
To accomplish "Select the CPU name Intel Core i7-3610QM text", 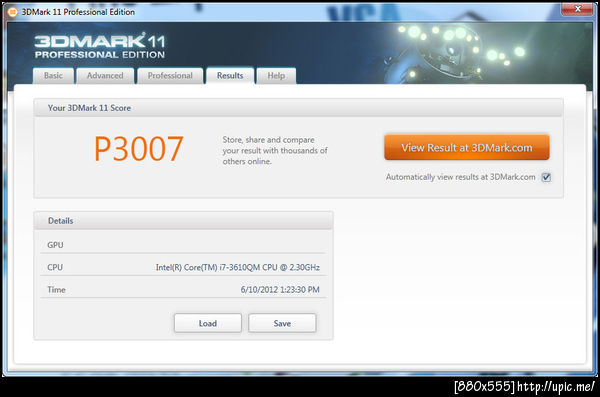I will 238,267.
